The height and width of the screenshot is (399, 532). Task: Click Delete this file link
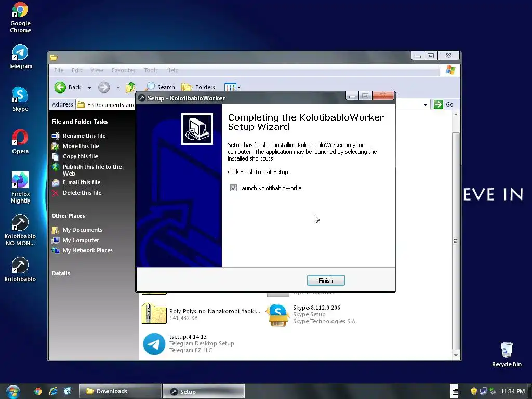pyautogui.click(x=82, y=193)
